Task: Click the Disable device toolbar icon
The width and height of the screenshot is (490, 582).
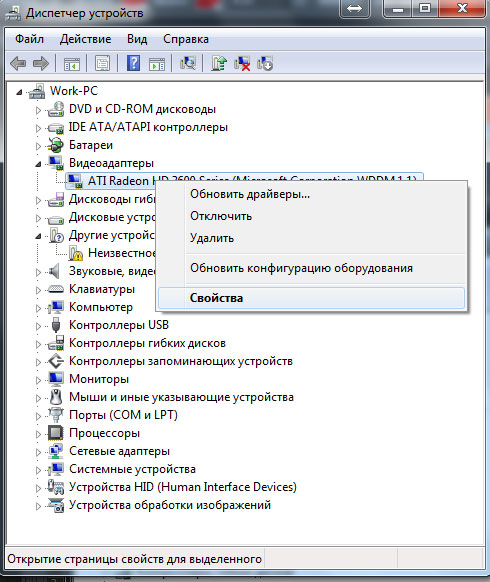Action: (265, 63)
